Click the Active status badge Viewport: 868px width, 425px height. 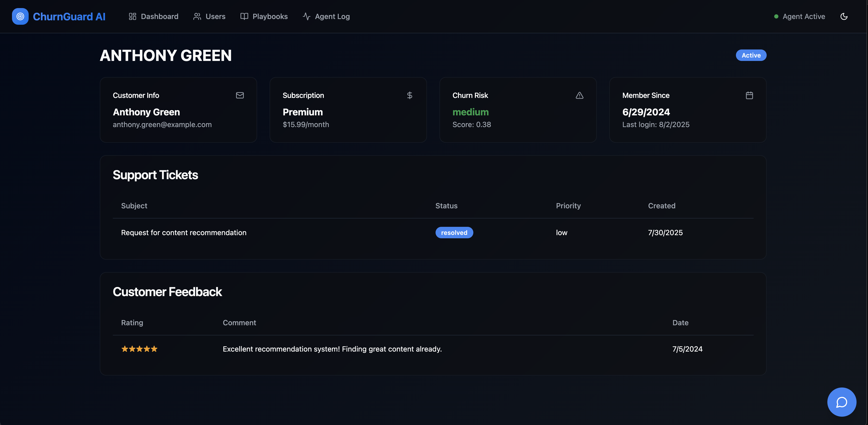coord(751,55)
